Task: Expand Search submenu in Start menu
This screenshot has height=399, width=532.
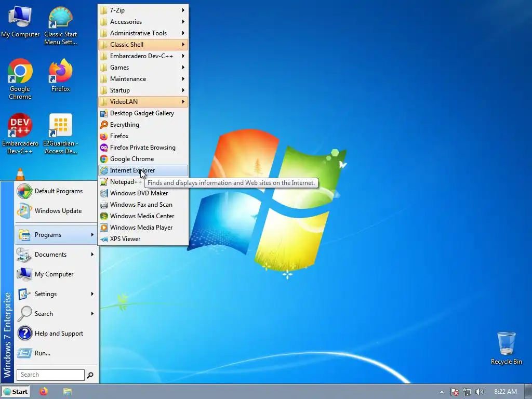Action: point(56,313)
